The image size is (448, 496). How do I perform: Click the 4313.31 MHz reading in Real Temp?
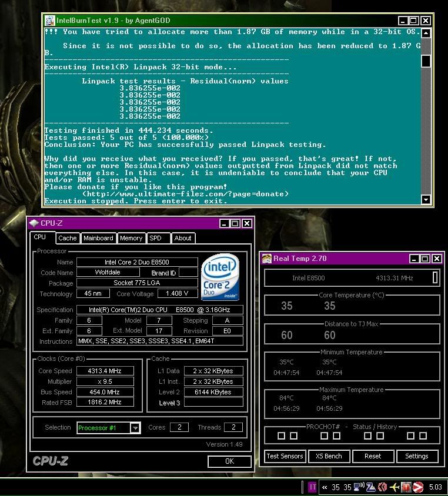(x=394, y=278)
